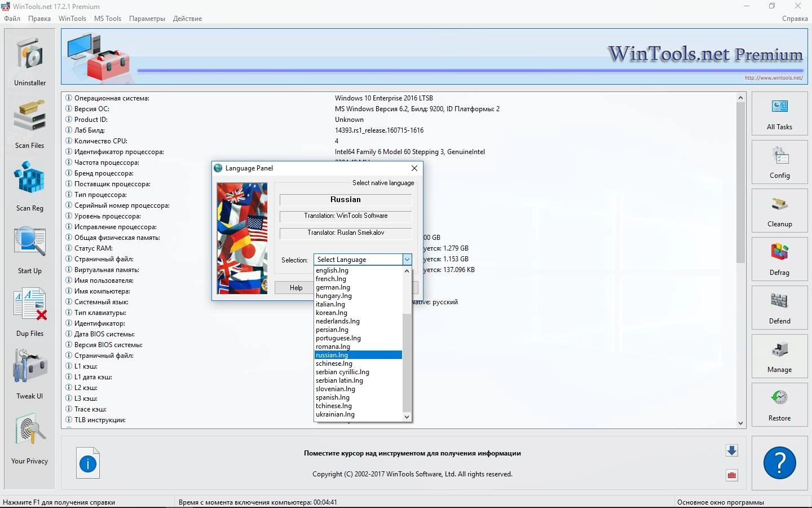
Task: Open the Config panel
Action: point(779,163)
